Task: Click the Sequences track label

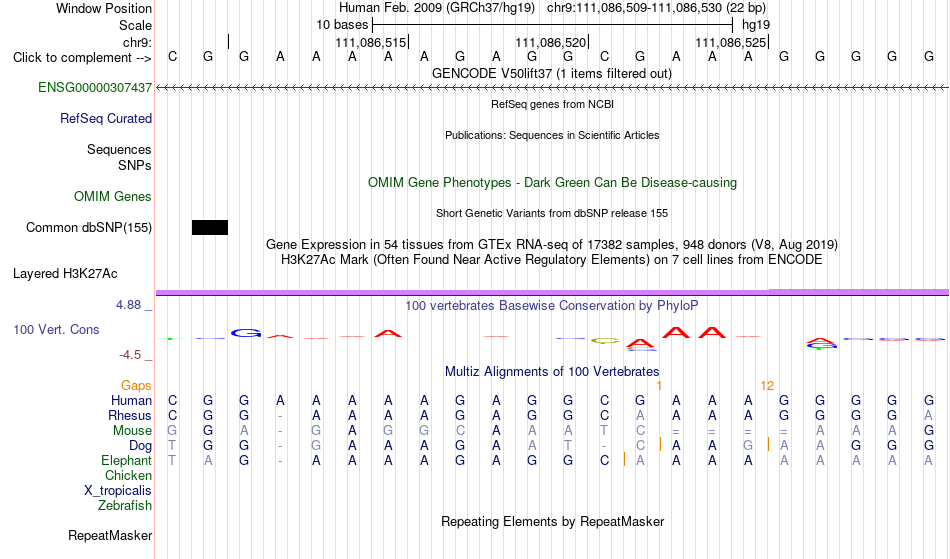Action: [x=119, y=149]
